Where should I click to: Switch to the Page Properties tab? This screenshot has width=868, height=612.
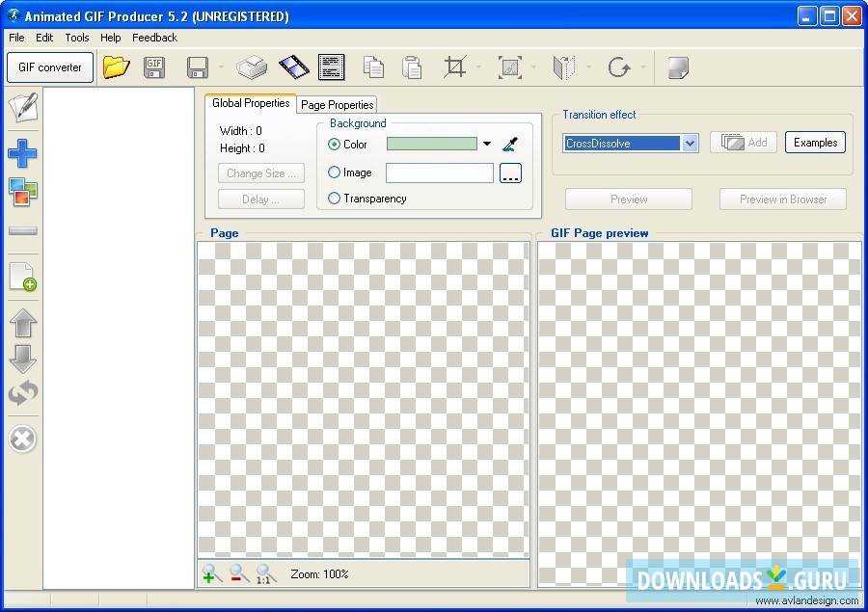point(337,104)
